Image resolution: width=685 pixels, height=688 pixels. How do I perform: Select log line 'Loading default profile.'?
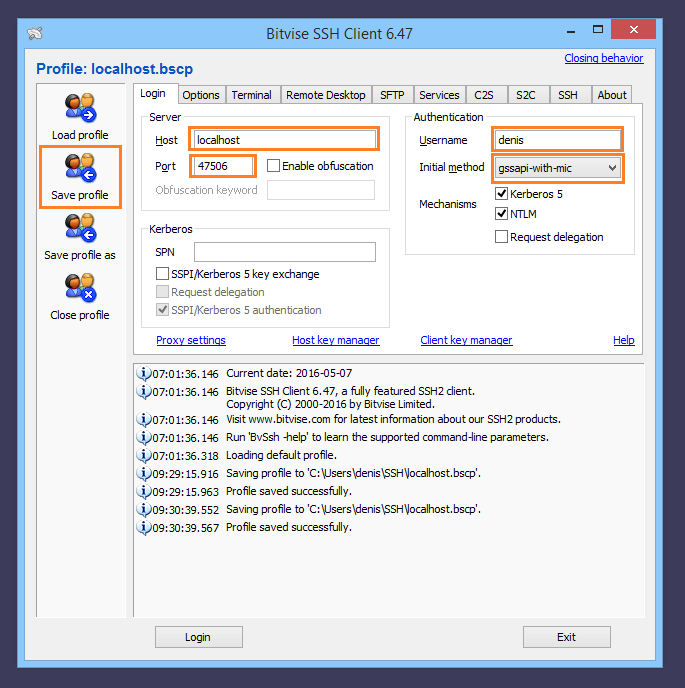pyautogui.click(x=281, y=455)
